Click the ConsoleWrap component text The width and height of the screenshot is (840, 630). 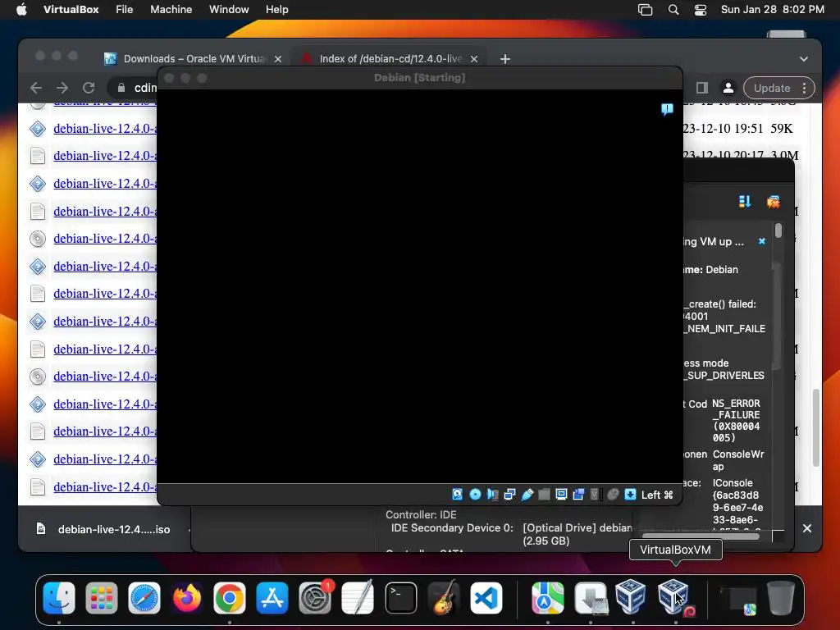pos(738,460)
